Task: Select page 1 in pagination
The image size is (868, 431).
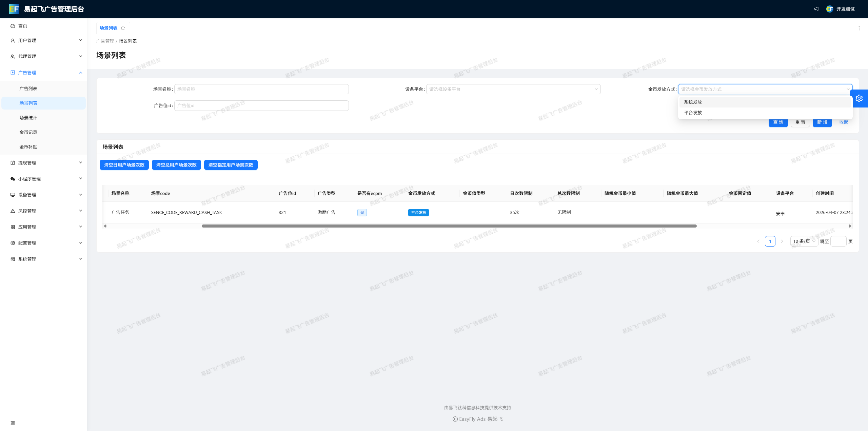Action: point(770,241)
